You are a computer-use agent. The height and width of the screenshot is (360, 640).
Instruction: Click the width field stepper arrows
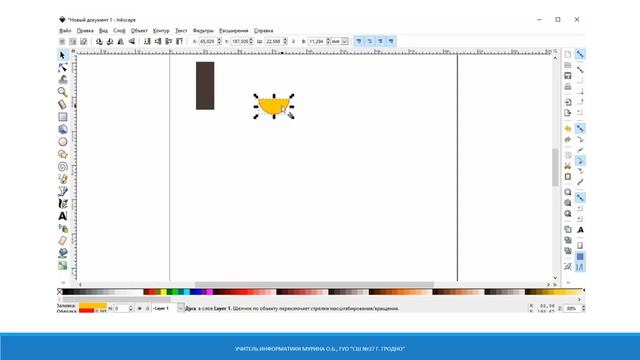285,41
